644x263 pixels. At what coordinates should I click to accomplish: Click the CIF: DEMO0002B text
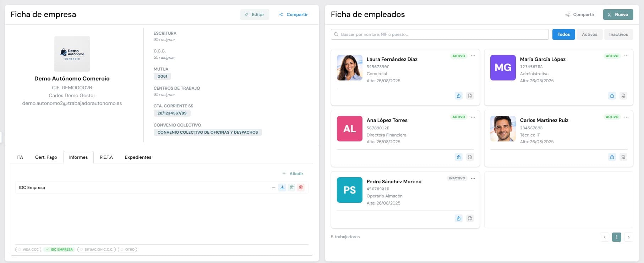(x=72, y=88)
